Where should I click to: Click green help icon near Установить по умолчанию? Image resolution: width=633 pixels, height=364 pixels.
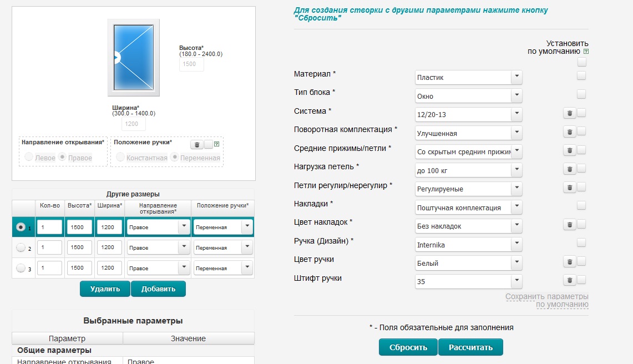point(586,52)
